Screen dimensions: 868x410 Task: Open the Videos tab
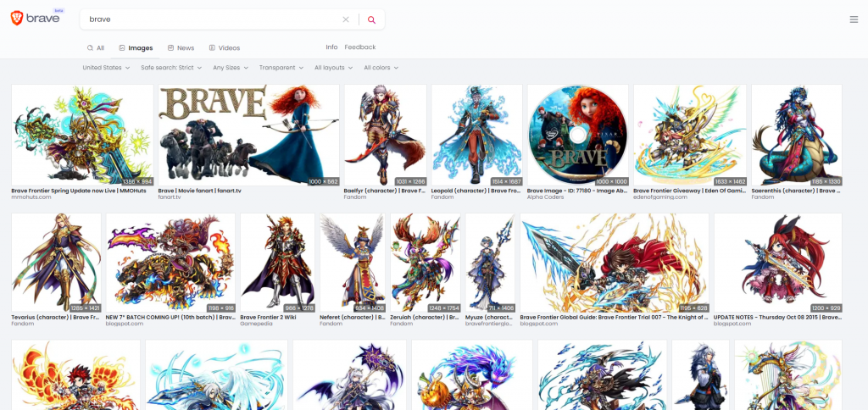(x=225, y=48)
